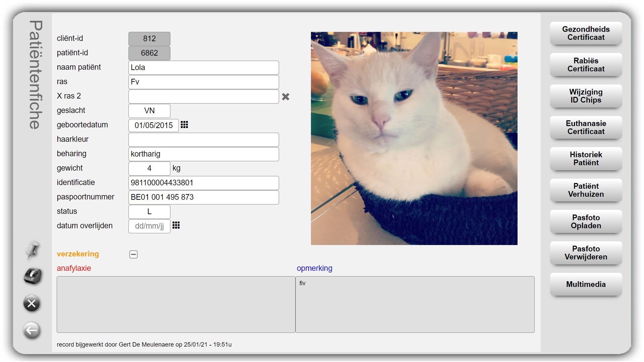Click the anafylaxie text area

click(x=176, y=304)
